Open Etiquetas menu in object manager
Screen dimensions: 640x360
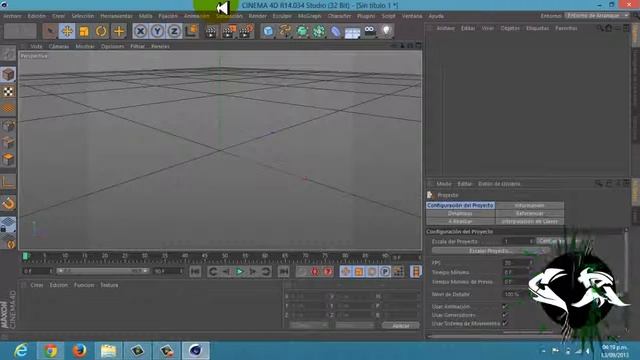click(x=537, y=28)
